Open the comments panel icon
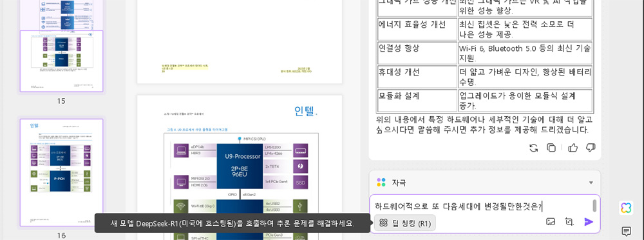 pos(626,231)
